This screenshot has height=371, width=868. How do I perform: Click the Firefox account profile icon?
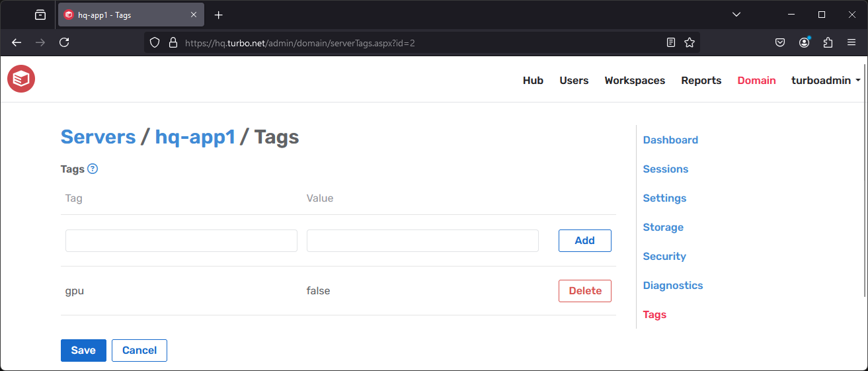[804, 42]
